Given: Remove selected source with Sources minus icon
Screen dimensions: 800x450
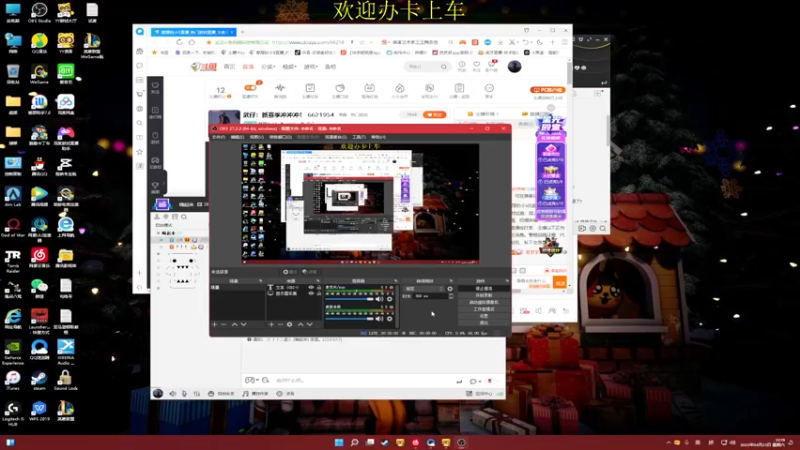Looking at the screenshot, I should tap(280, 324).
